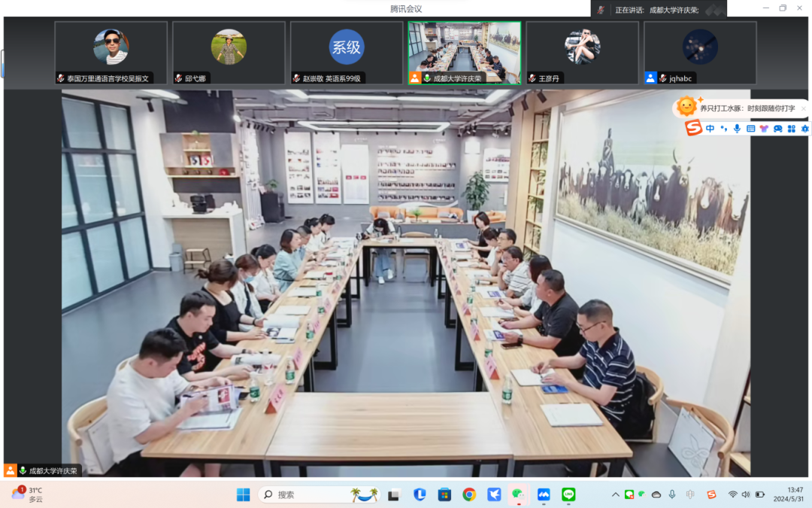Select the 邱弋娜 participant tile

[x=229, y=52]
